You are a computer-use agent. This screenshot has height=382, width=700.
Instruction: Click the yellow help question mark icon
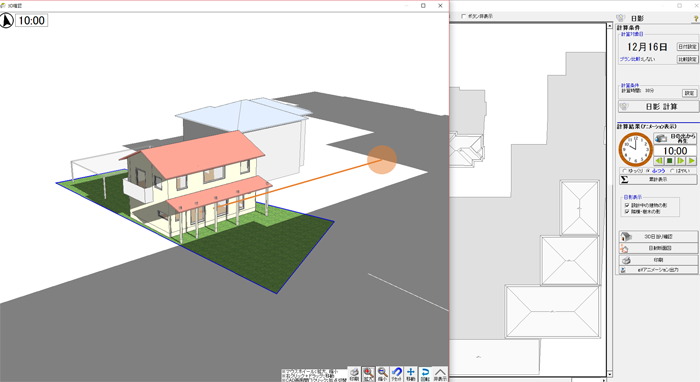click(x=696, y=18)
